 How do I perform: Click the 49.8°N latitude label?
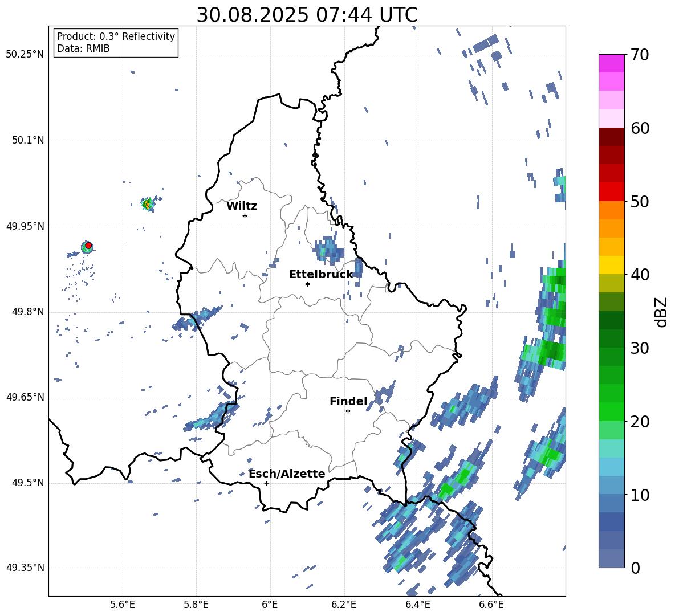(28, 312)
